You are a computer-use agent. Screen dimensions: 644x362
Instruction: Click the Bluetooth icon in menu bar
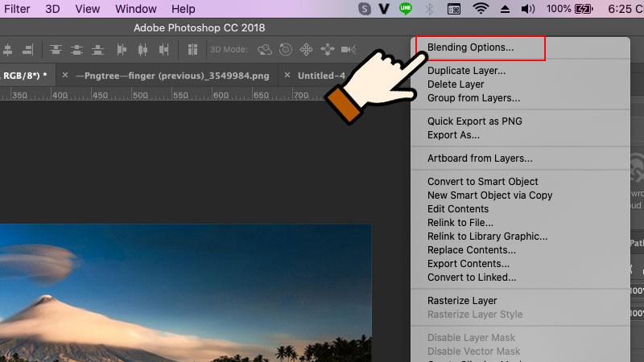pyautogui.click(x=429, y=9)
